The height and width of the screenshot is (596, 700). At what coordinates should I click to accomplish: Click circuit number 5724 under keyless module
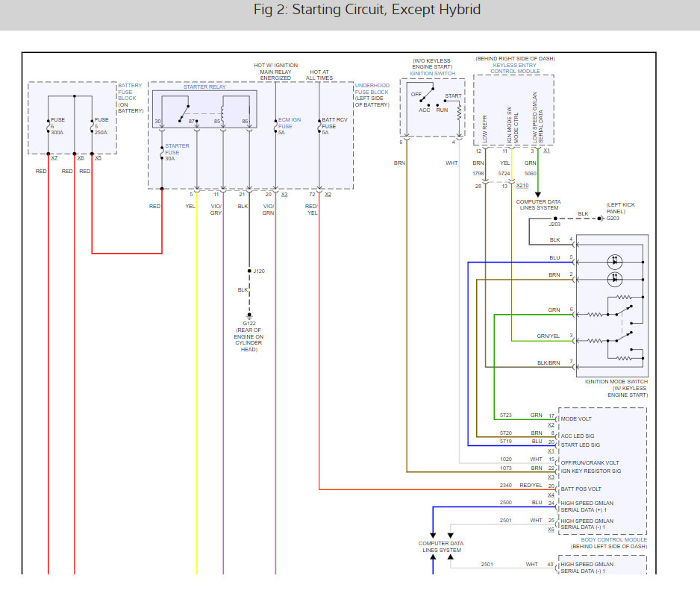coord(504,174)
